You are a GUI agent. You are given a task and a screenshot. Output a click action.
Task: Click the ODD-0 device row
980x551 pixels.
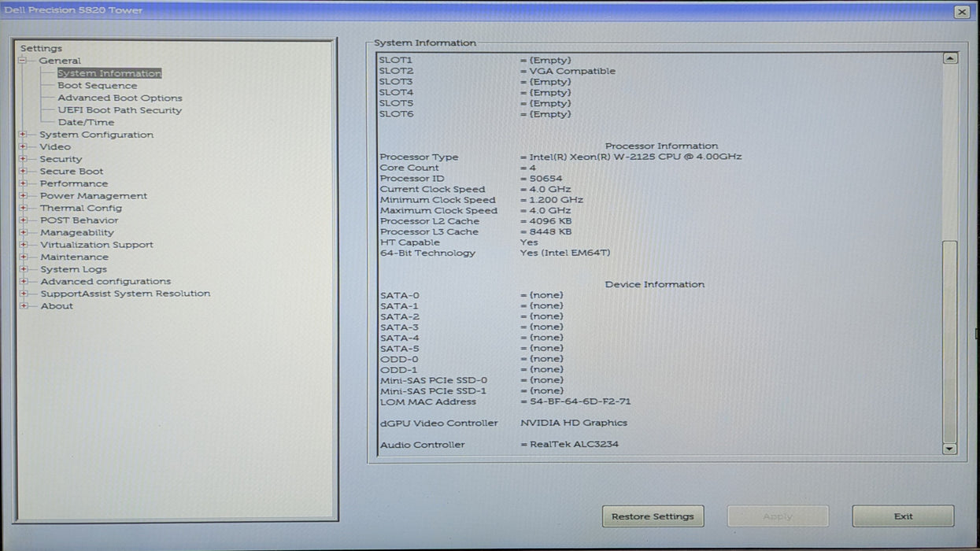472,359
